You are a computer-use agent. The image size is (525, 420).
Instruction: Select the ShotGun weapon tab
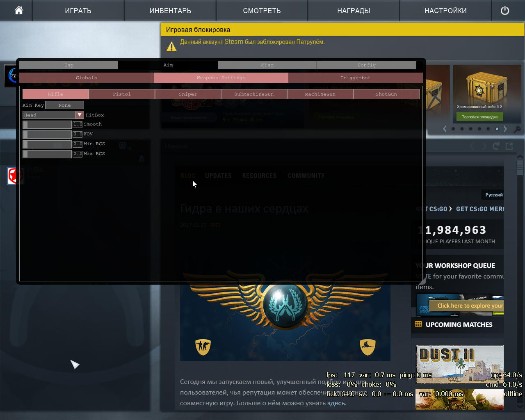click(386, 94)
